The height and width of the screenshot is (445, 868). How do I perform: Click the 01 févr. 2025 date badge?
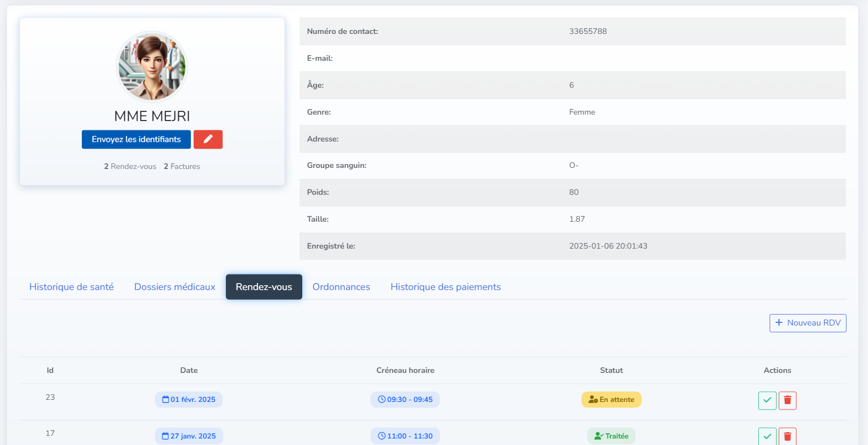point(189,400)
